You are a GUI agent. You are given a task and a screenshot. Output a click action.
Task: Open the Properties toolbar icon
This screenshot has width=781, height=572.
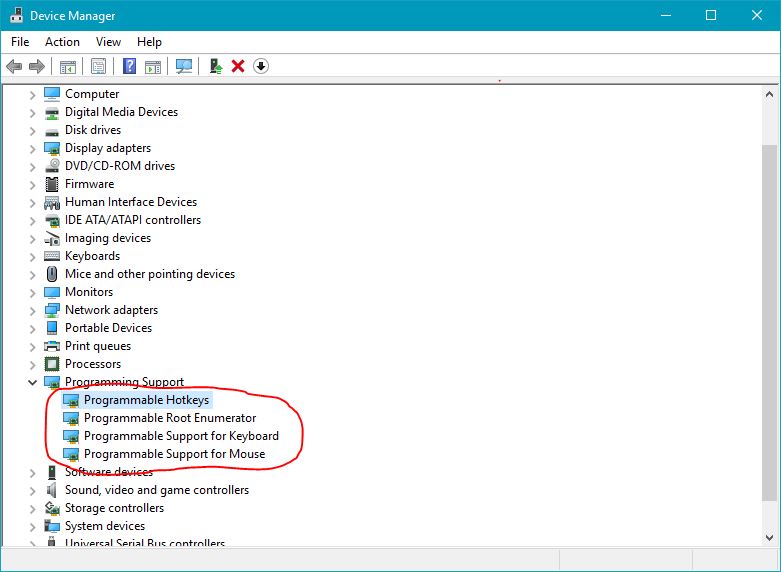pyautogui.click(x=99, y=66)
